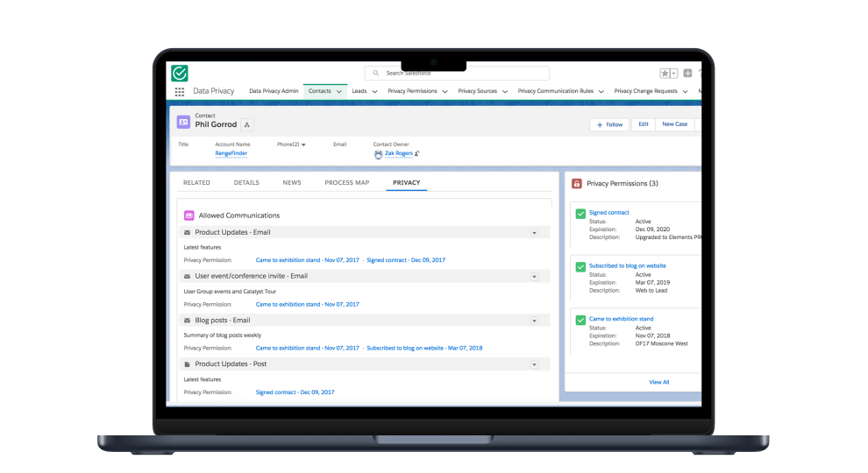Open the Process Map tab

346,182
